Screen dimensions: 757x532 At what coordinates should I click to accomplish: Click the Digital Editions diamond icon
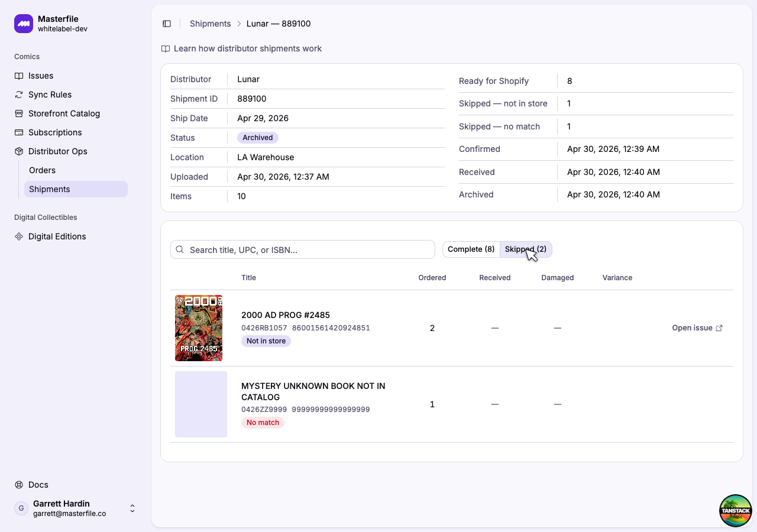(x=19, y=236)
